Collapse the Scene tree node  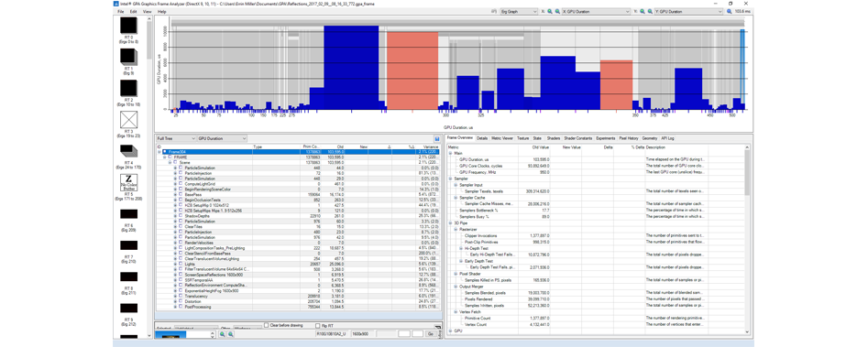pos(170,162)
